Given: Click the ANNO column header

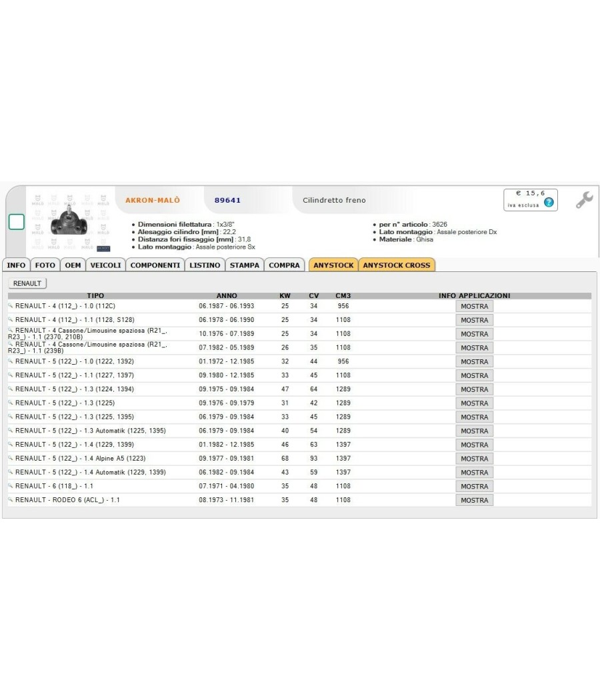Looking at the screenshot, I should (x=227, y=295).
